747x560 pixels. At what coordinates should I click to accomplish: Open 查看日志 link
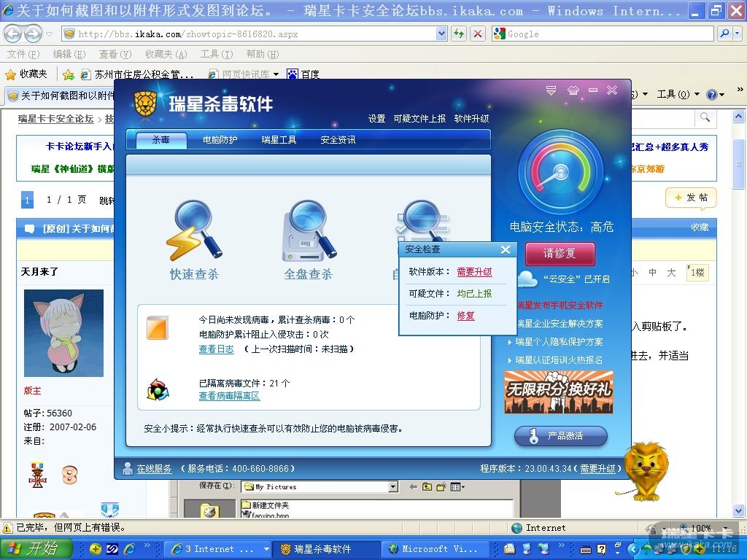pos(216,349)
